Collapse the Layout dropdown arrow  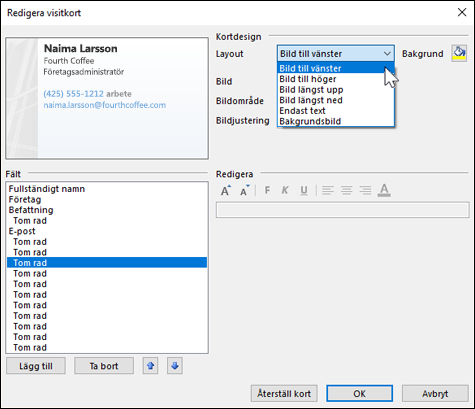tap(387, 54)
